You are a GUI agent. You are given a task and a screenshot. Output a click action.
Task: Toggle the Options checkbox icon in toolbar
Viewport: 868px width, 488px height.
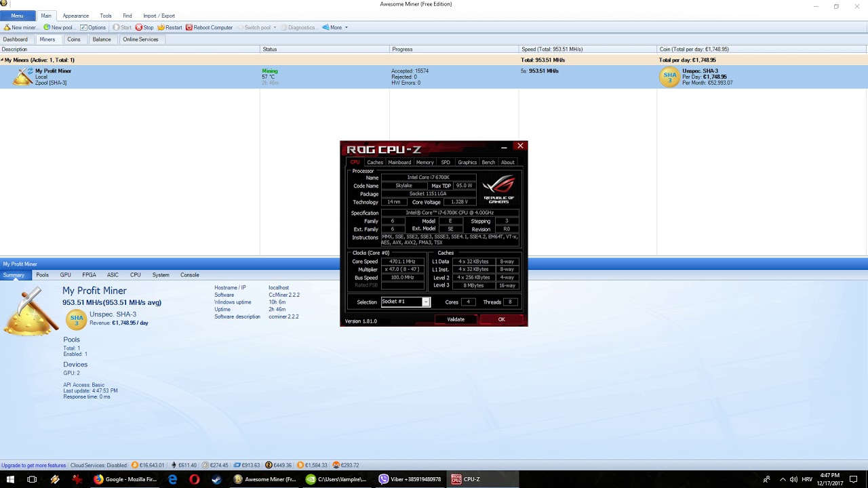tap(83, 28)
